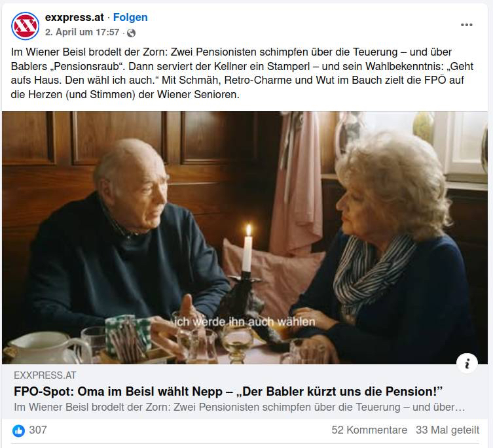Show the 307 reactions list
The image size is (493, 448).
[38, 430]
